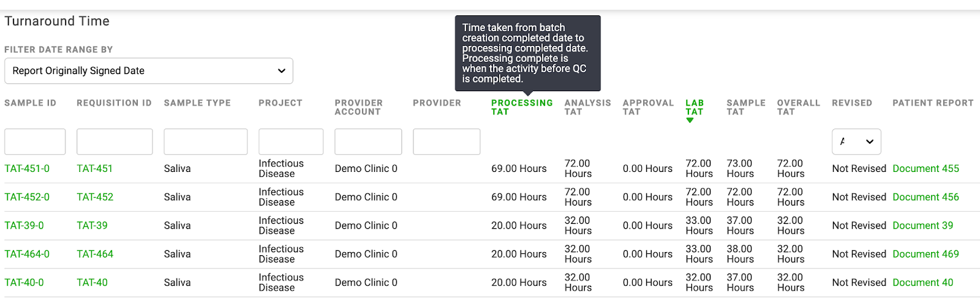Open patient report Document 39
980x298 pixels.
point(922,226)
